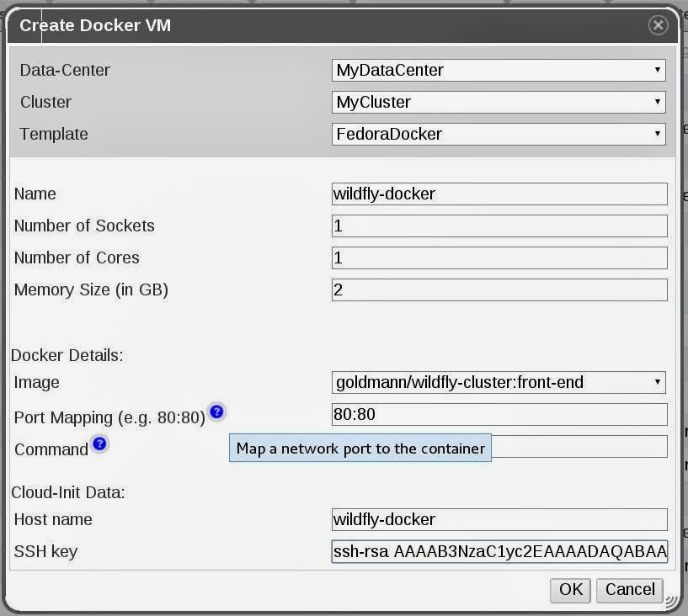Expand the Docker Image dropdown
This screenshot has height=616, width=688.
(x=499, y=383)
